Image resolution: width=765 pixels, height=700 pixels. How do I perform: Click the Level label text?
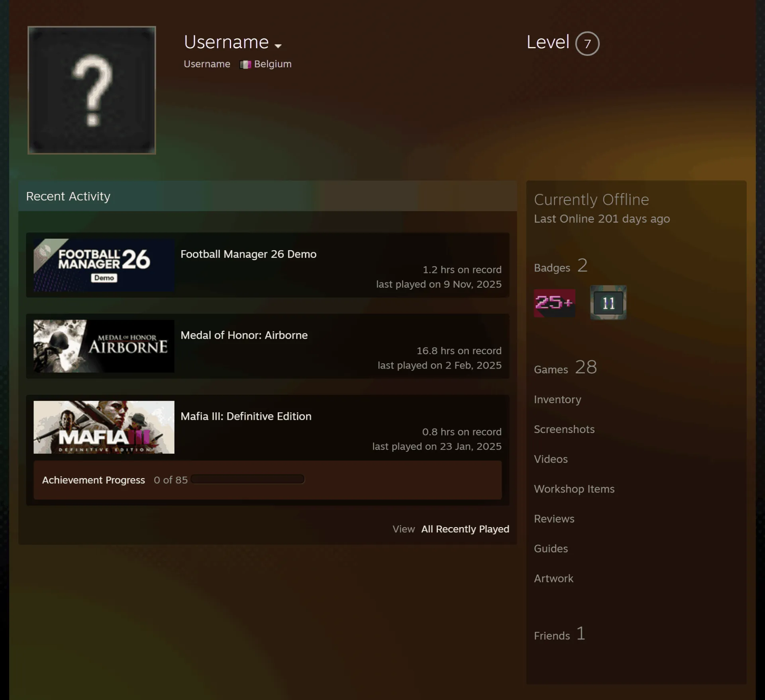548,42
